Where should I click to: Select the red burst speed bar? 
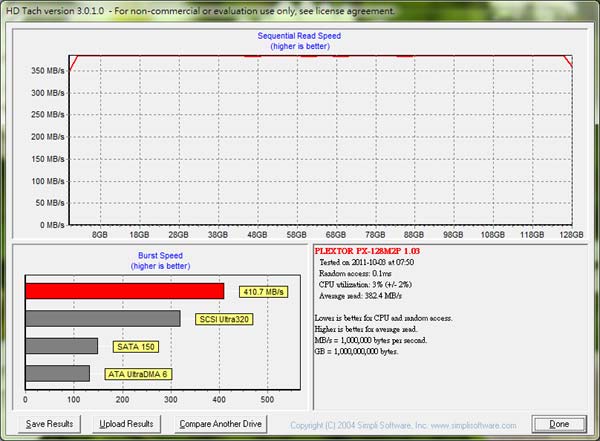[125, 291]
